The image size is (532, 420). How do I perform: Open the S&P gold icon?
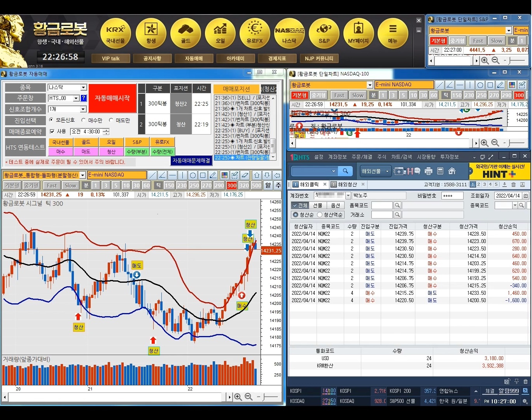pos(324,34)
